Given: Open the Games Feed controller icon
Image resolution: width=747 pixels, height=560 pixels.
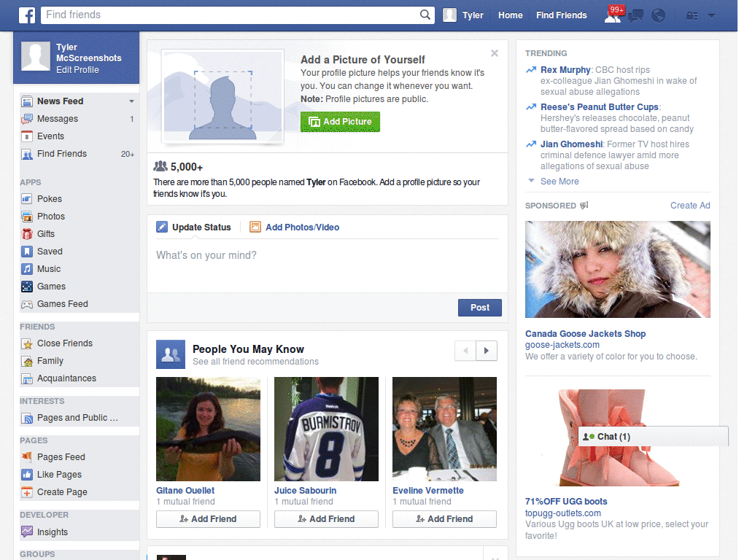Looking at the screenshot, I should [x=27, y=304].
